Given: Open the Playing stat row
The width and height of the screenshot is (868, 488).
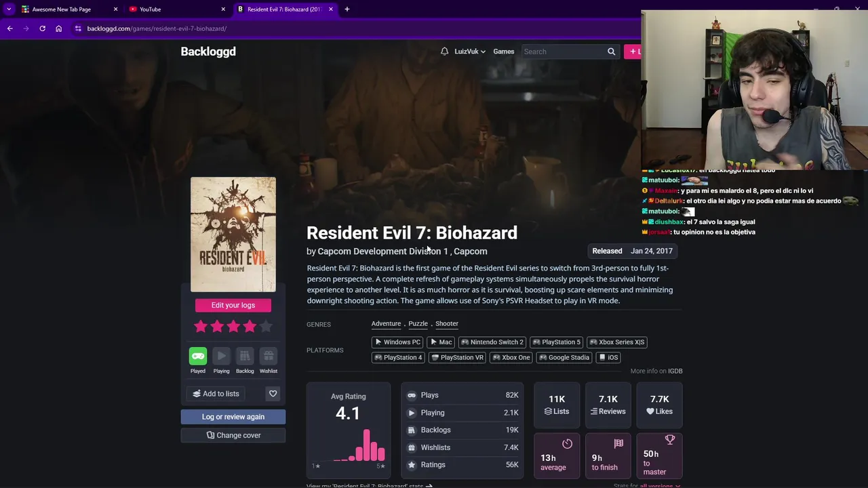Looking at the screenshot, I should (462, 413).
